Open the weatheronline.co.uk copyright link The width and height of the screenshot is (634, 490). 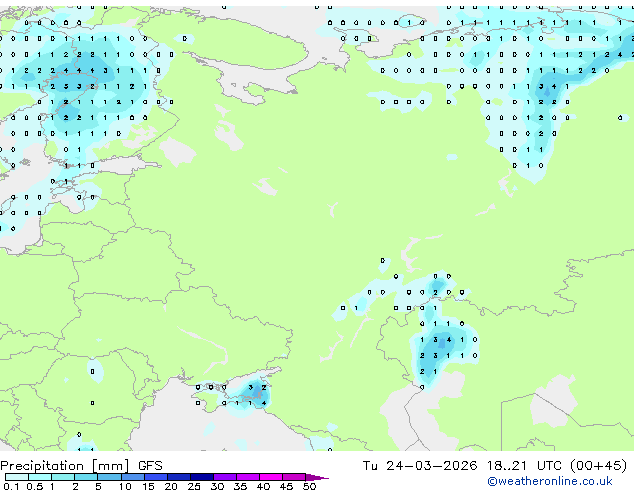tap(550, 481)
